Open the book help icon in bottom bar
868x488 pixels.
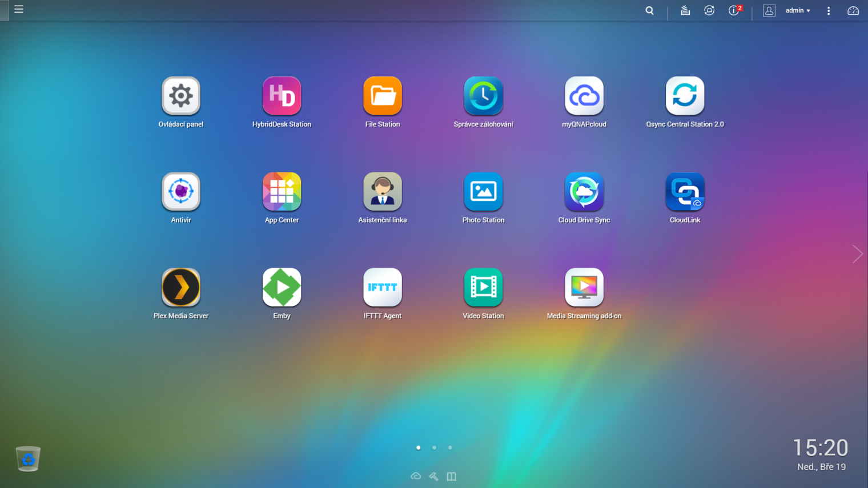[452, 476]
